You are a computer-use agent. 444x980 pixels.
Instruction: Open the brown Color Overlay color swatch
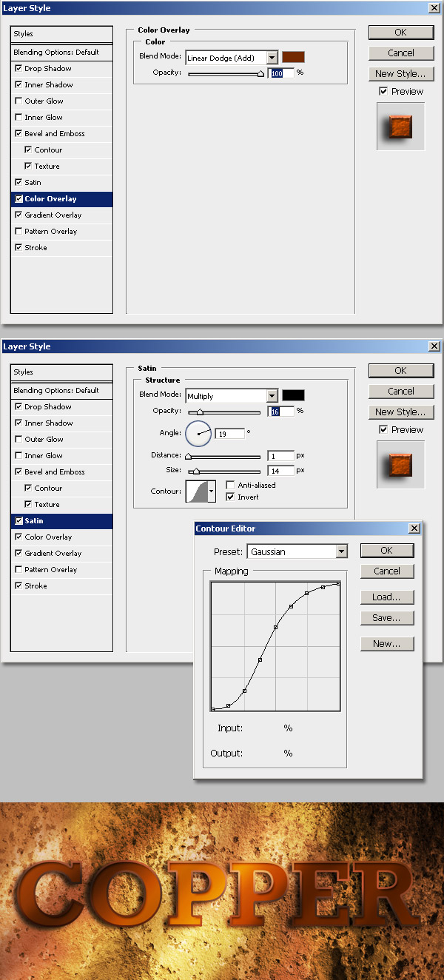tap(293, 57)
